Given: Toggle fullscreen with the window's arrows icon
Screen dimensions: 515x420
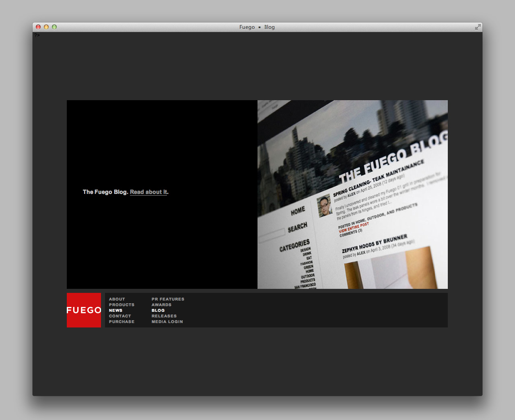Looking at the screenshot, I should 478,27.
